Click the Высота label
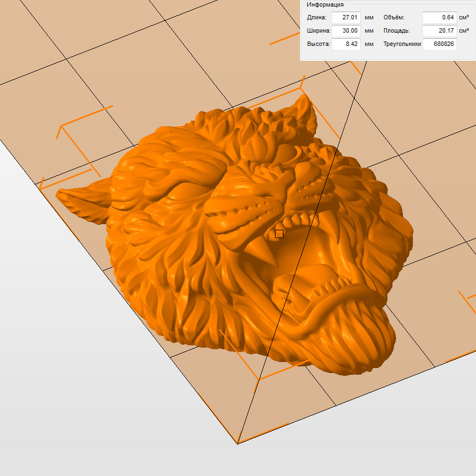The width and height of the screenshot is (476, 476). tap(318, 44)
